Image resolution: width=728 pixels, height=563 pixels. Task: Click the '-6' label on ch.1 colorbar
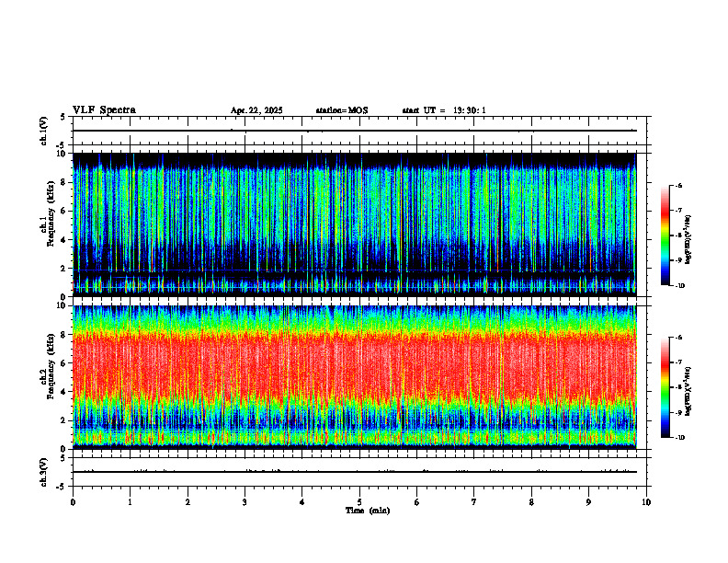pyautogui.click(x=678, y=185)
